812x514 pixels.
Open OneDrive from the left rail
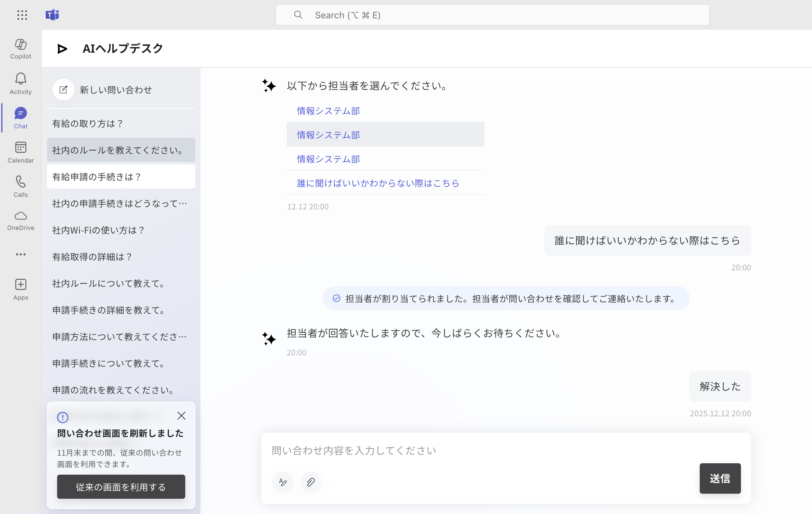pos(21,221)
